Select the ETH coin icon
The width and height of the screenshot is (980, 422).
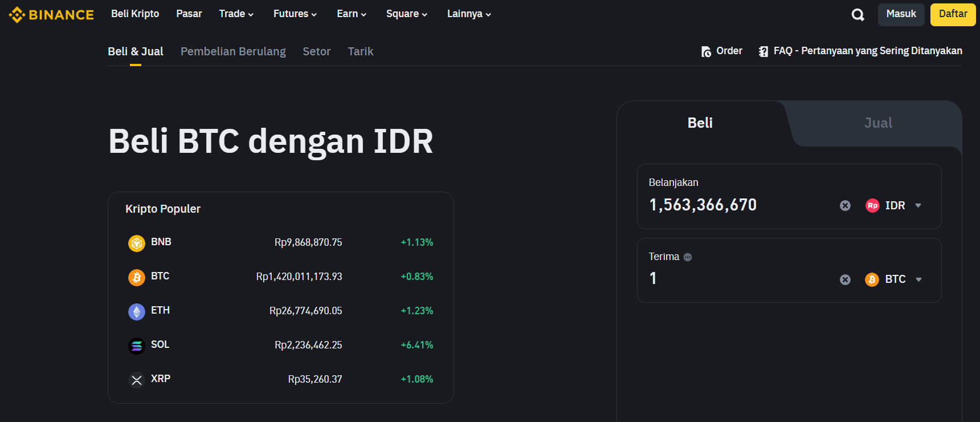click(x=137, y=312)
